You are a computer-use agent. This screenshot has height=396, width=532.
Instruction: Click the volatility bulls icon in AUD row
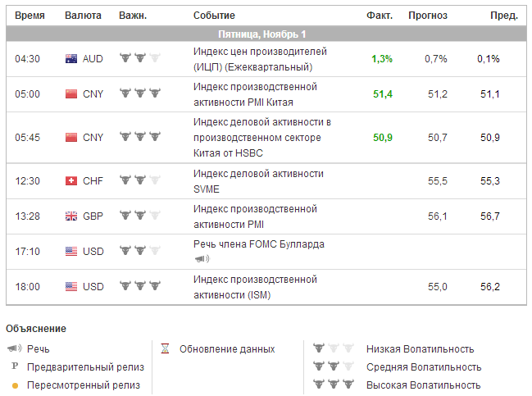point(139,59)
